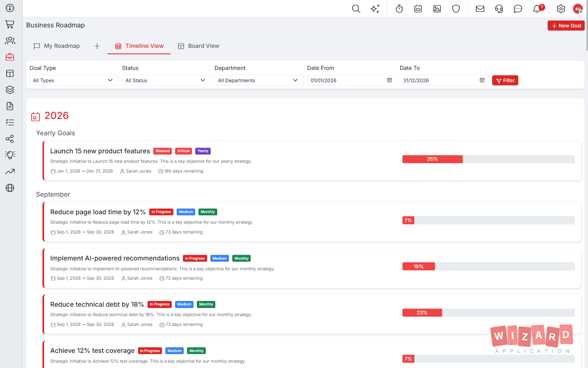This screenshot has height=368, width=588.
Task: Apply the red Filter button
Action: click(x=505, y=80)
